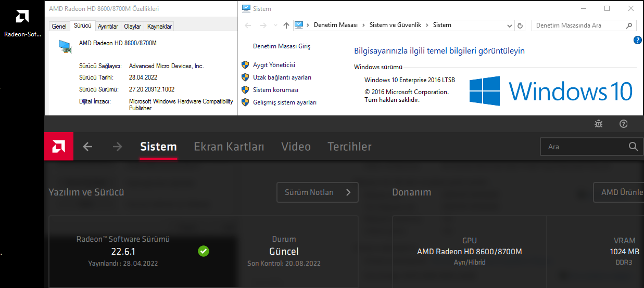The width and height of the screenshot is (644, 288).
Task: Navigate back in Sistem window
Action: pos(248,25)
